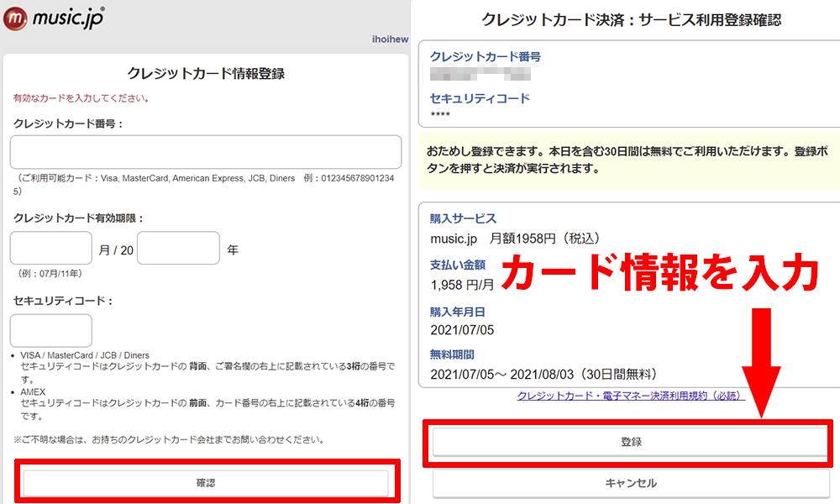Click the expiration month input field
Viewport: 840px width, 504px height.
pos(51,248)
